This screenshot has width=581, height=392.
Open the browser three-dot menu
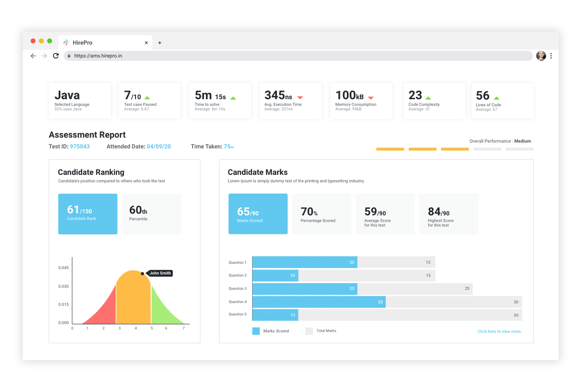coord(551,56)
